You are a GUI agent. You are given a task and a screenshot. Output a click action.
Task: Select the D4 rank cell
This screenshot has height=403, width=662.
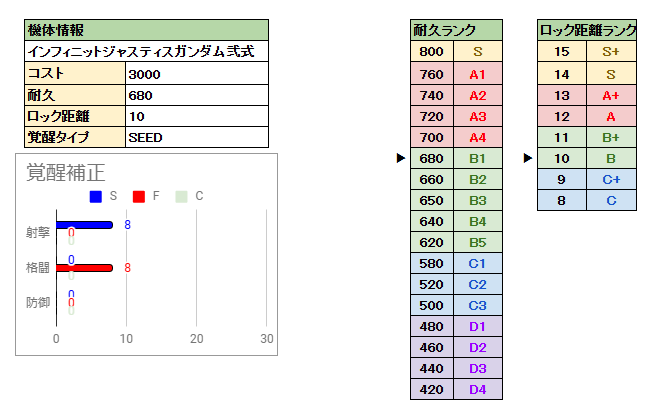point(478,389)
